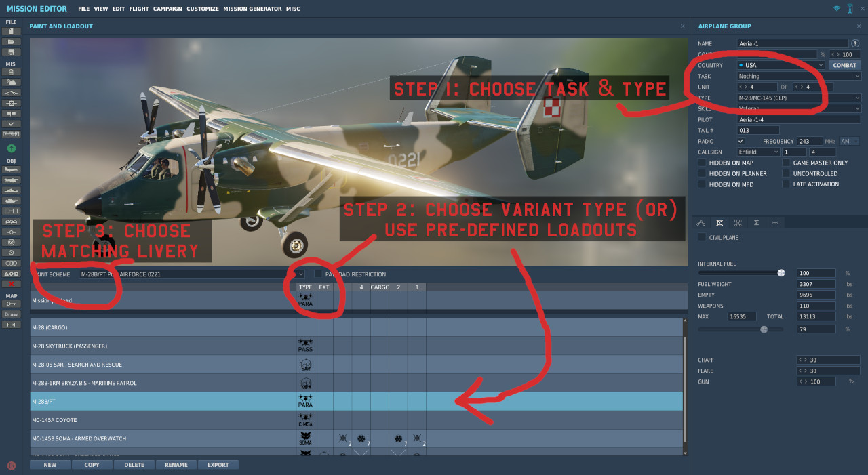Screen dimensions: 868x475
Task: Open the Campaign menu
Action: (x=167, y=9)
